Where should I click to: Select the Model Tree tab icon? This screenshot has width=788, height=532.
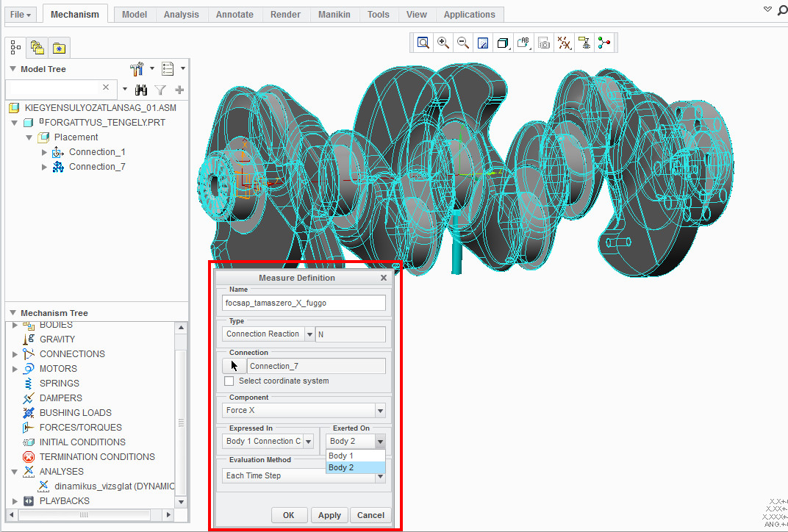tap(15, 48)
